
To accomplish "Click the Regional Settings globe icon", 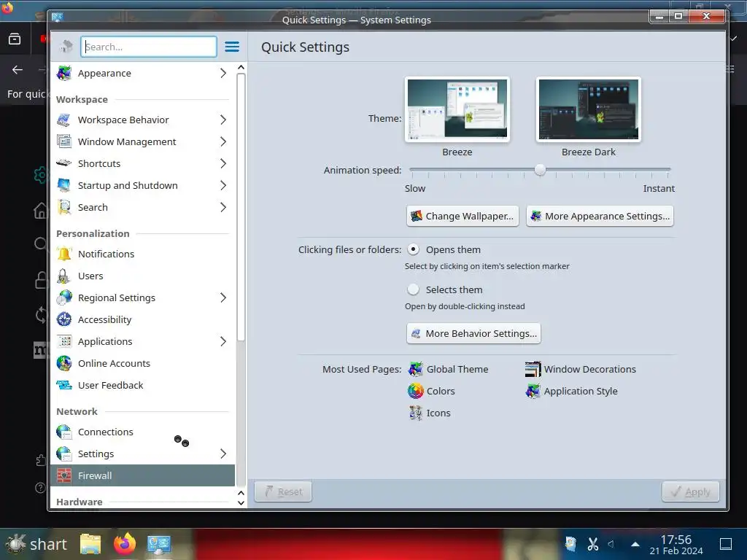I will click(x=64, y=298).
